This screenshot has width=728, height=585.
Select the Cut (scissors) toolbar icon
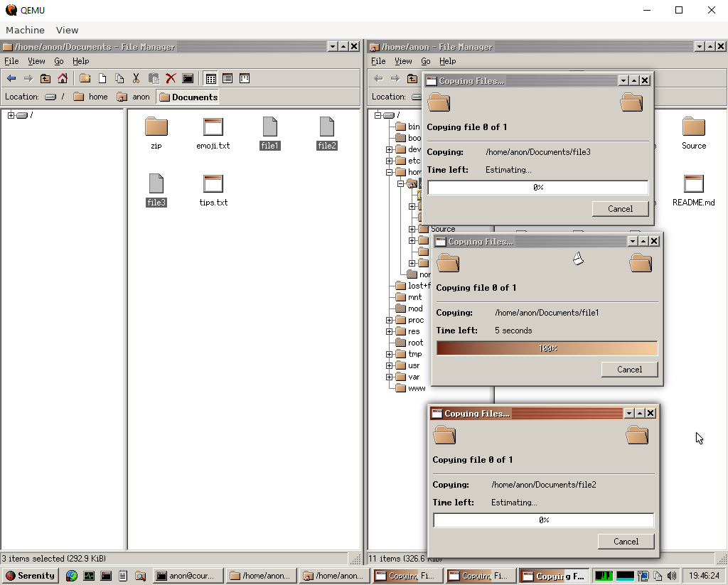[136, 78]
